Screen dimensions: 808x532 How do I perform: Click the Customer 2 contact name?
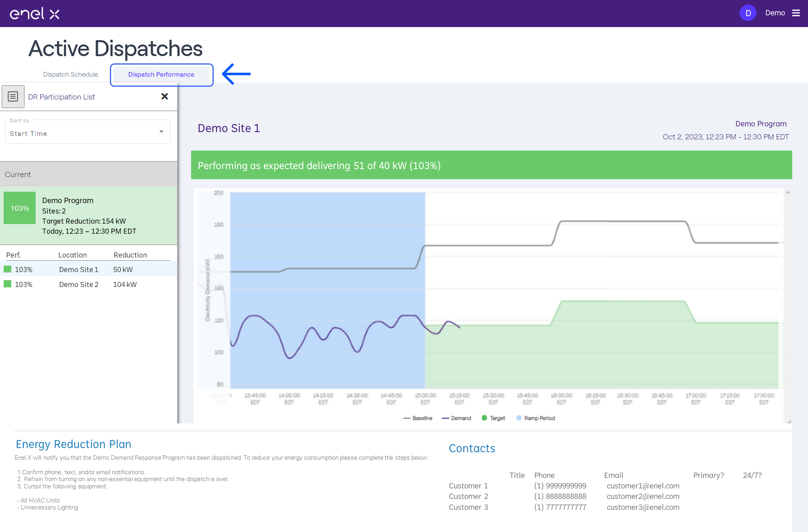pyautogui.click(x=468, y=496)
